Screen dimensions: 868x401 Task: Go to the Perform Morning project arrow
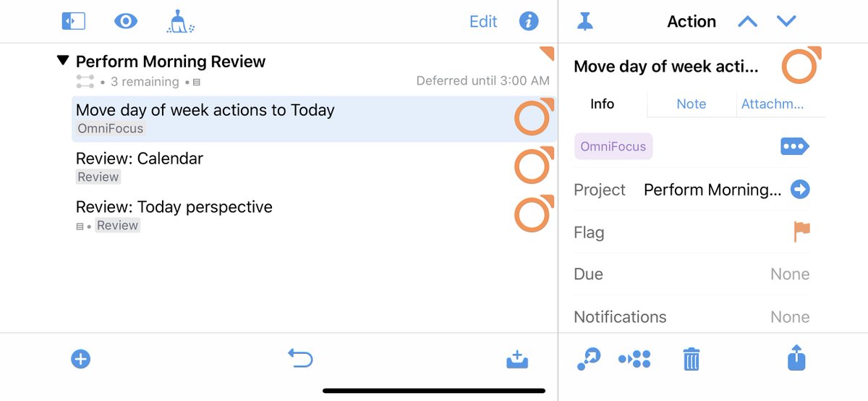800,190
